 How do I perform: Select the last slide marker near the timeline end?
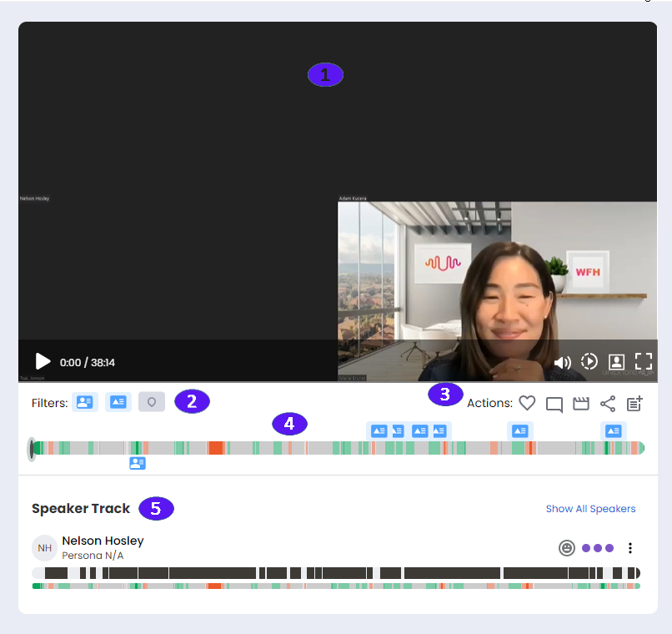pos(614,430)
